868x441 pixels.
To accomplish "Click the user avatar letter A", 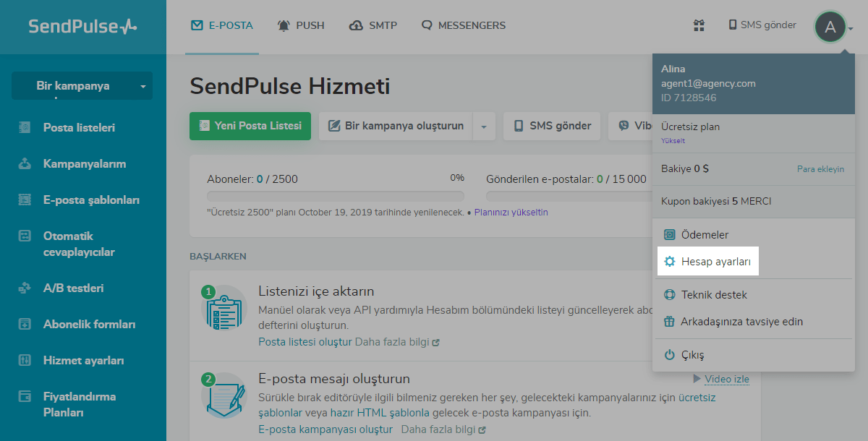I will pyautogui.click(x=830, y=27).
